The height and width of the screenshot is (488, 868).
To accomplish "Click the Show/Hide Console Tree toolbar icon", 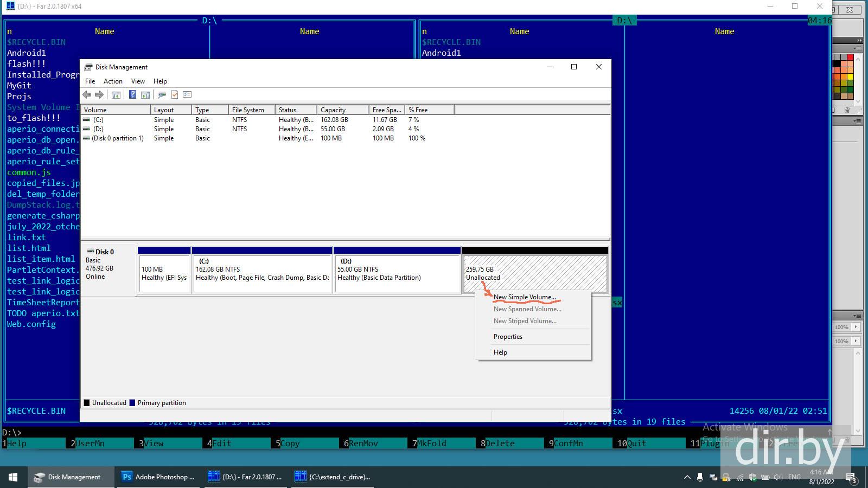I will point(116,95).
